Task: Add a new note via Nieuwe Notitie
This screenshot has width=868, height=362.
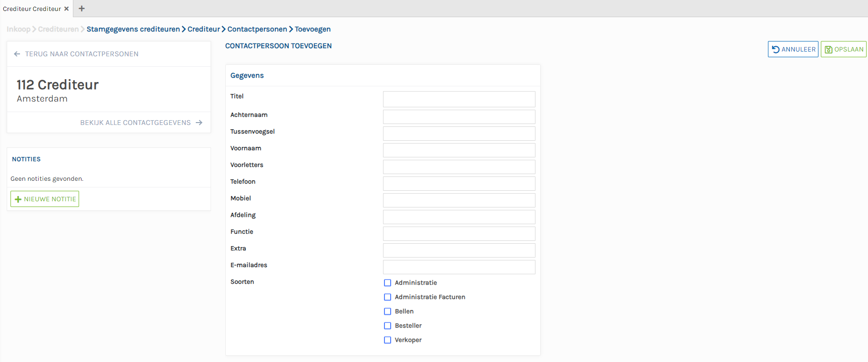Action: click(x=45, y=199)
